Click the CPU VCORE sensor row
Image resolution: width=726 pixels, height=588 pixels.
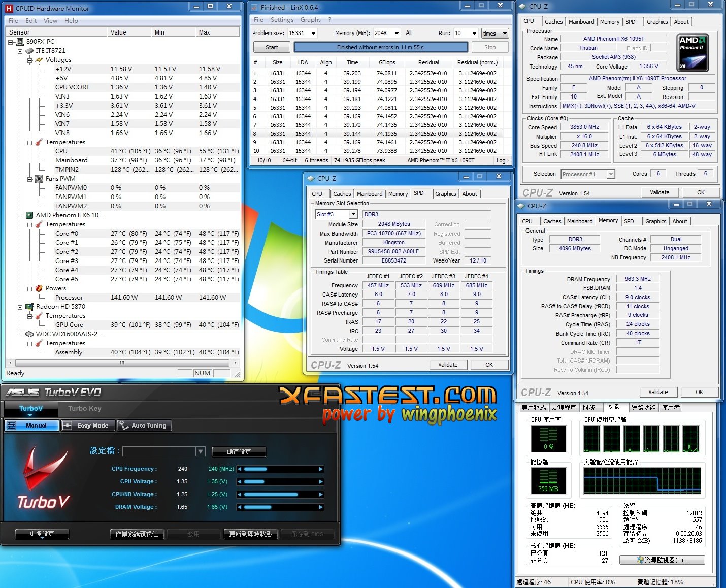click(123, 87)
